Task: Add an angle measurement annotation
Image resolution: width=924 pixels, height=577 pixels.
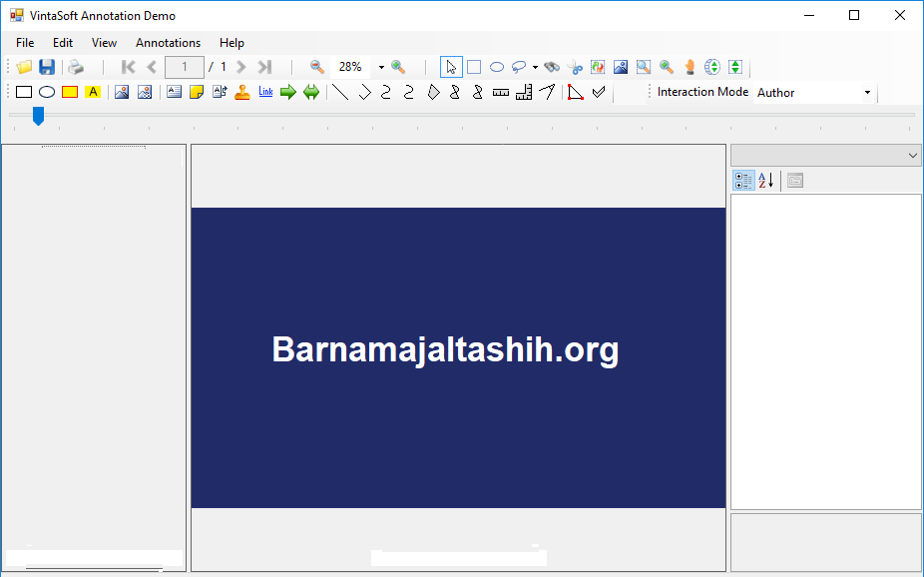Action: pyautogui.click(x=547, y=92)
